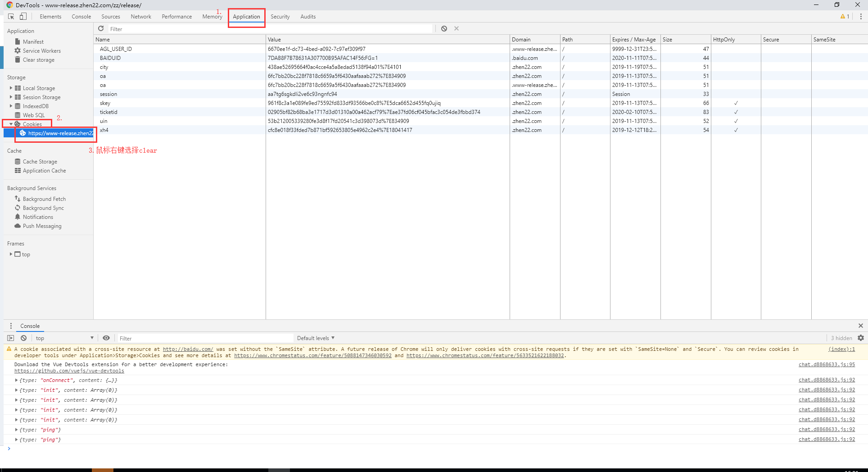Focus the console Filter field
This screenshot has width=868, height=472.
(x=205, y=338)
